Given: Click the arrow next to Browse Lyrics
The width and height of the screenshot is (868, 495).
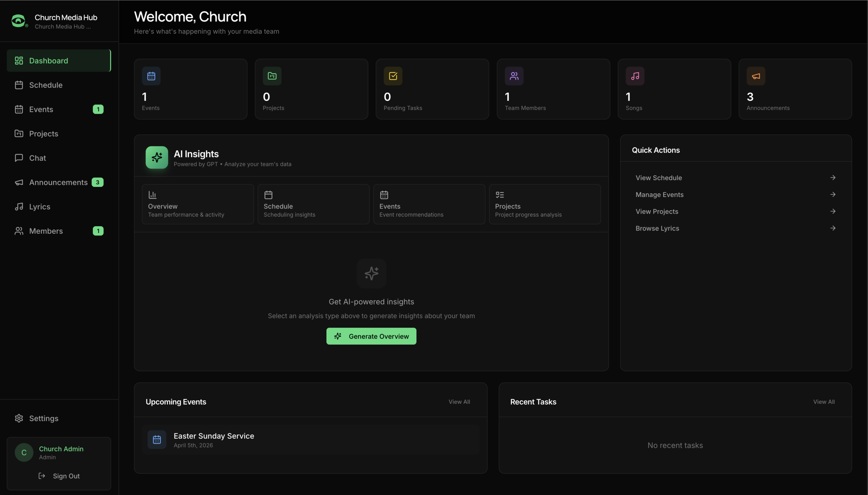Looking at the screenshot, I should point(833,228).
